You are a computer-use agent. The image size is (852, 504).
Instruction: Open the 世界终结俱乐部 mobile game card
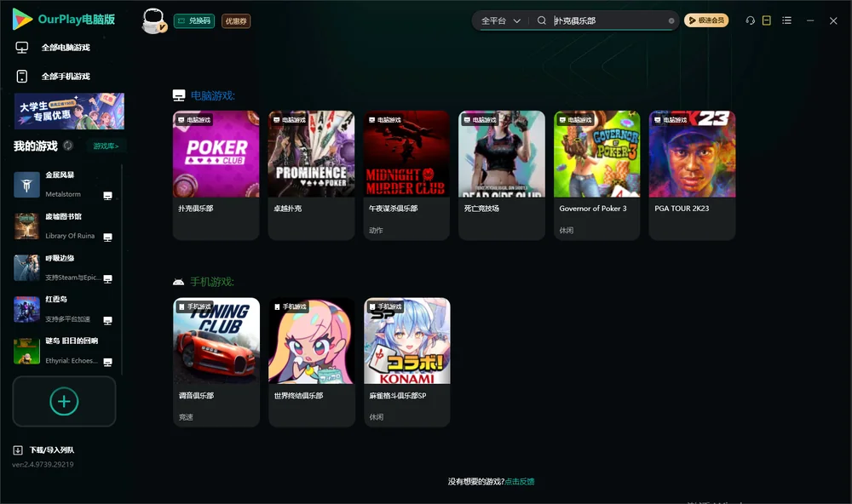click(x=311, y=362)
